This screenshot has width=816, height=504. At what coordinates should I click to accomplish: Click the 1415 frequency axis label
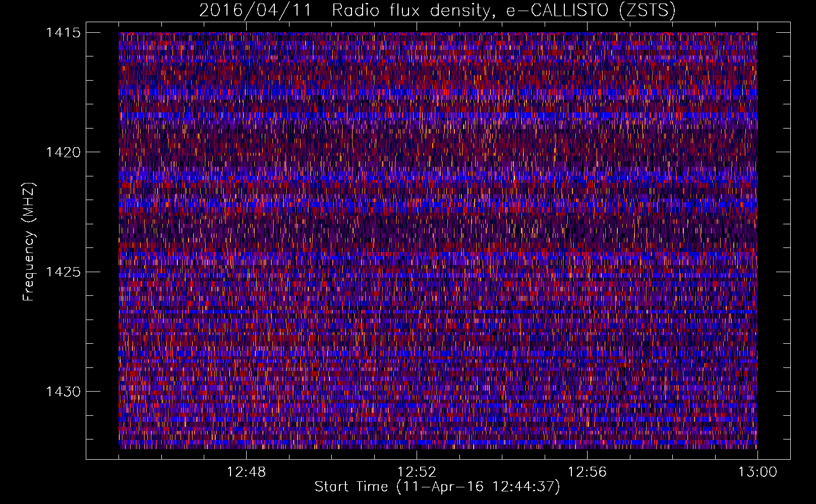point(63,33)
